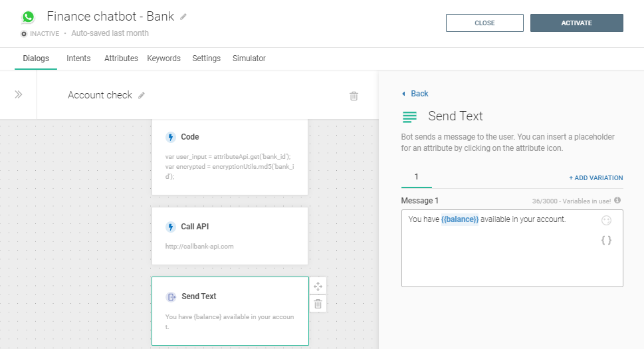This screenshot has width=644, height=349.
Task: Open the emoji picker in the message box
Action: pyautogui.click(x=606, y=221)
